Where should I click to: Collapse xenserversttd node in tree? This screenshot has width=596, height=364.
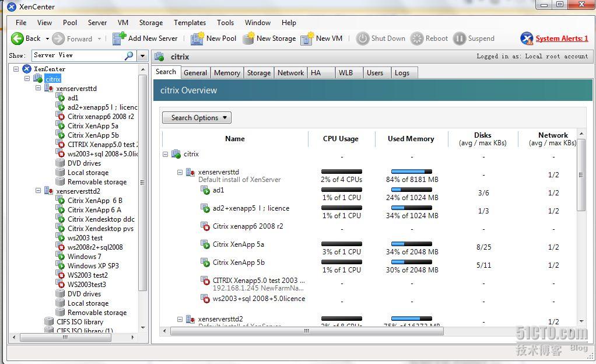[38, 88]
